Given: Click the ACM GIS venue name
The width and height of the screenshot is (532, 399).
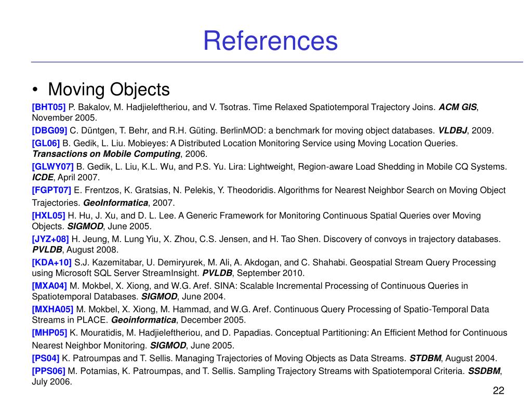Looking at the screenshot, I should [x=458, y=107].
